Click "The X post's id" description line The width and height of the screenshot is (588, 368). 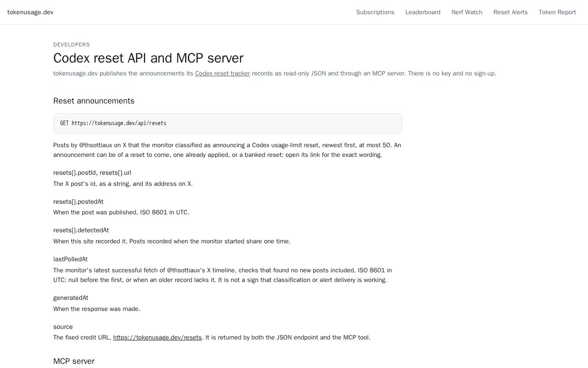pyautogui.click(x=123, y=184)
